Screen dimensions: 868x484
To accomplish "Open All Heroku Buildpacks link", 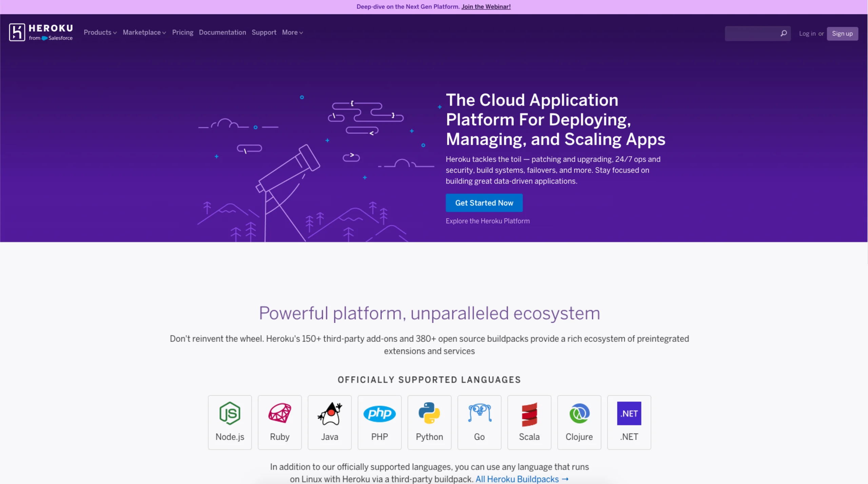I will coord(522,479).
